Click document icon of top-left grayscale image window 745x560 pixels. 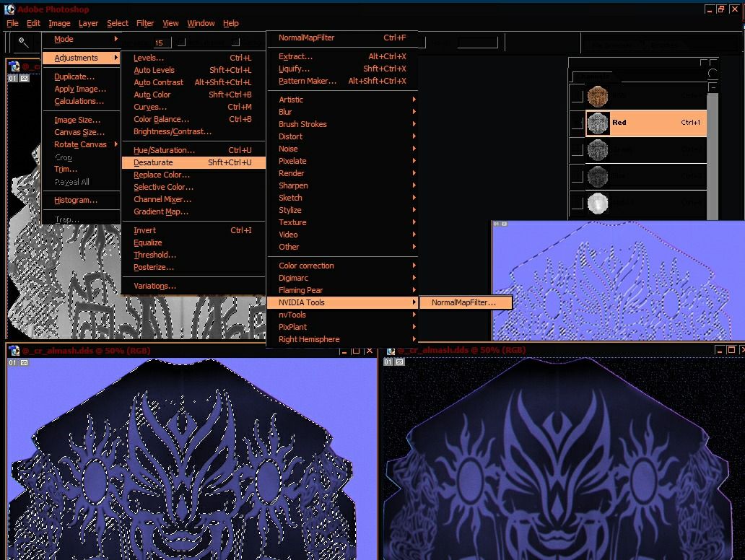click(14, 66)
